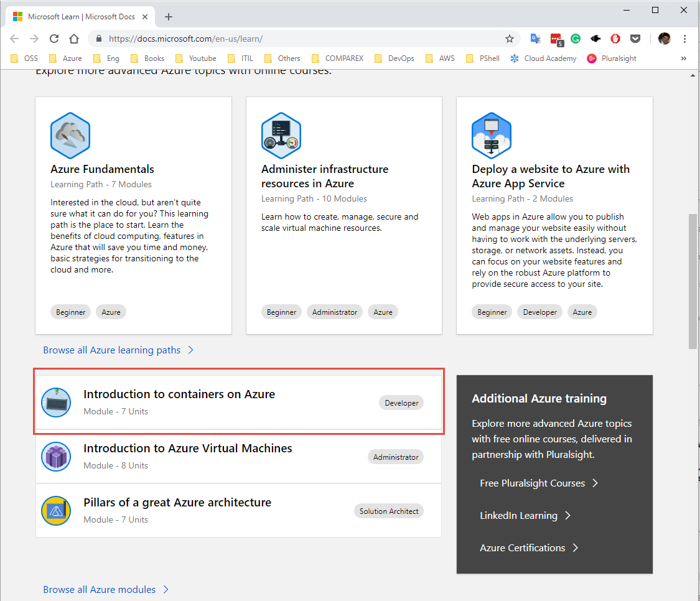
Task: Click the Developer tag on containers module
Action: pyautogui.click(x=401, y=403)
